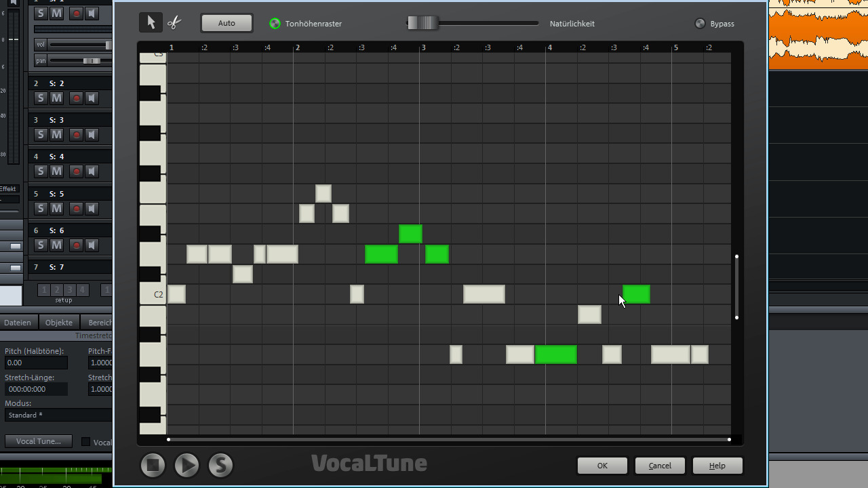Screen dimensions: 868x488
Task: Arm recording on track 3
Action: [76, 135]
